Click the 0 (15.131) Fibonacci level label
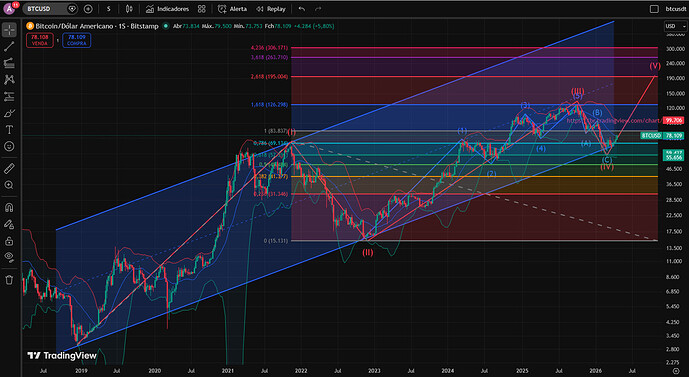Viewport: 689px width, 377px height. click(276, 241)
